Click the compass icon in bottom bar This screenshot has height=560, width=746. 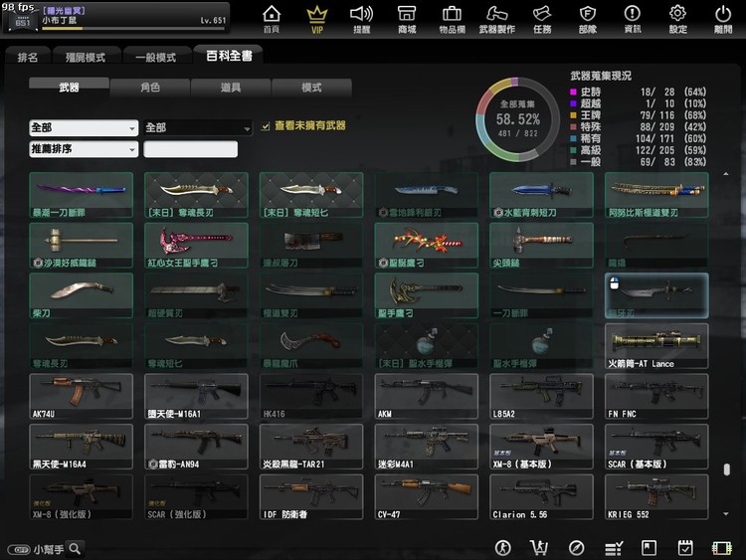pos(576,548)
